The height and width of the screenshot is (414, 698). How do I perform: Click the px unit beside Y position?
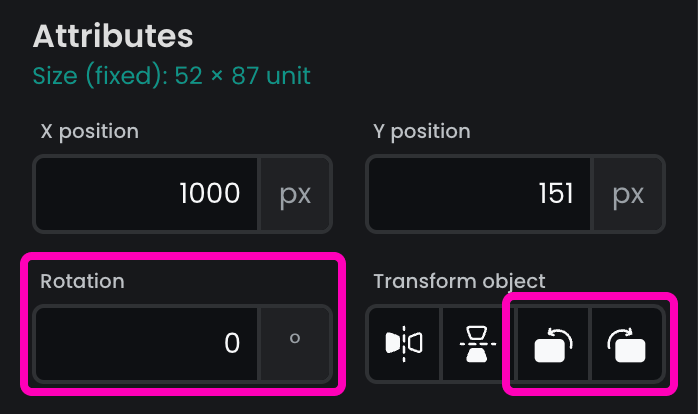click(x=628, y=193)
